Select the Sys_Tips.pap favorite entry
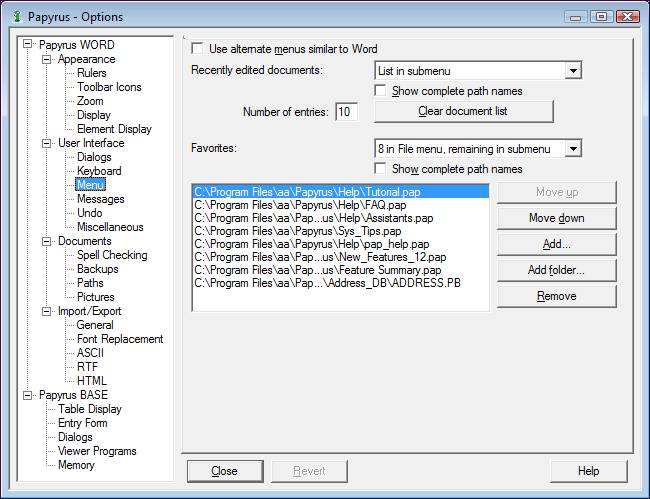 (341, 231)
